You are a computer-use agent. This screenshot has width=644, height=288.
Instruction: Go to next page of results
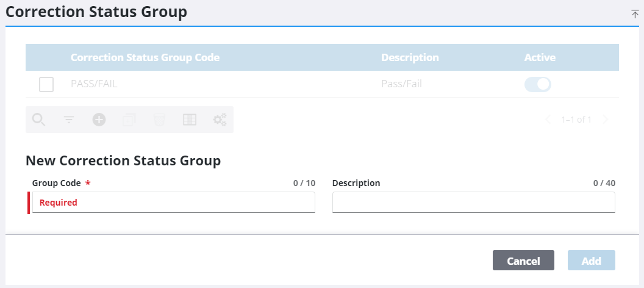[605, 120]
